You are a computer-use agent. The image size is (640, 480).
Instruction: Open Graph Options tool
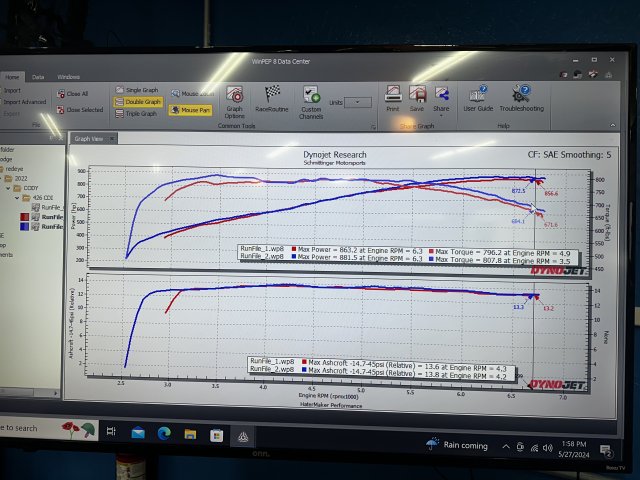[x=235, y=102]
